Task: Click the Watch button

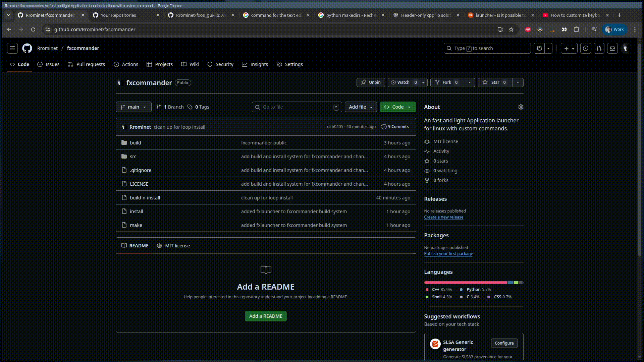Action: (x=403, y=82)
